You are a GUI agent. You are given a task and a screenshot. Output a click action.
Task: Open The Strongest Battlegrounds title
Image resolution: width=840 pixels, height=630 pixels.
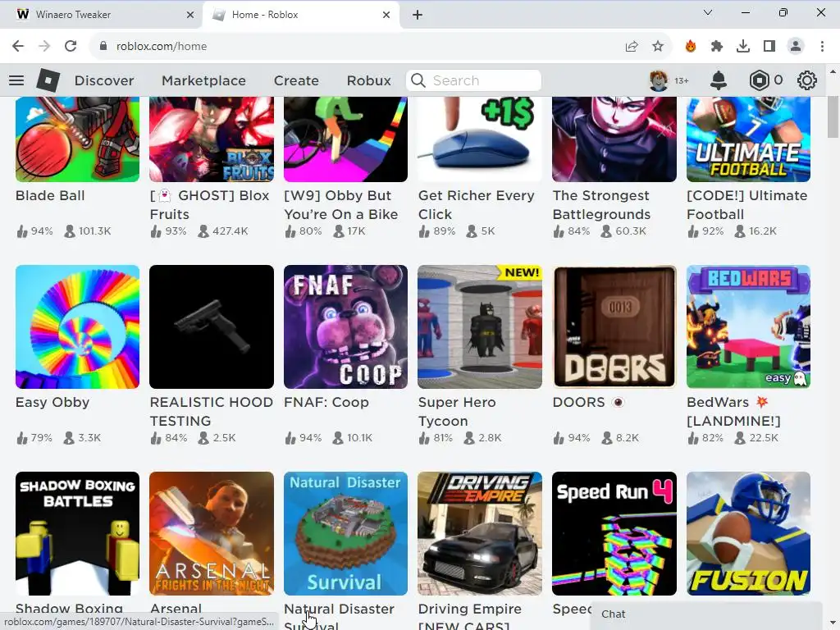pyautogui.click(x=601, y=204)
